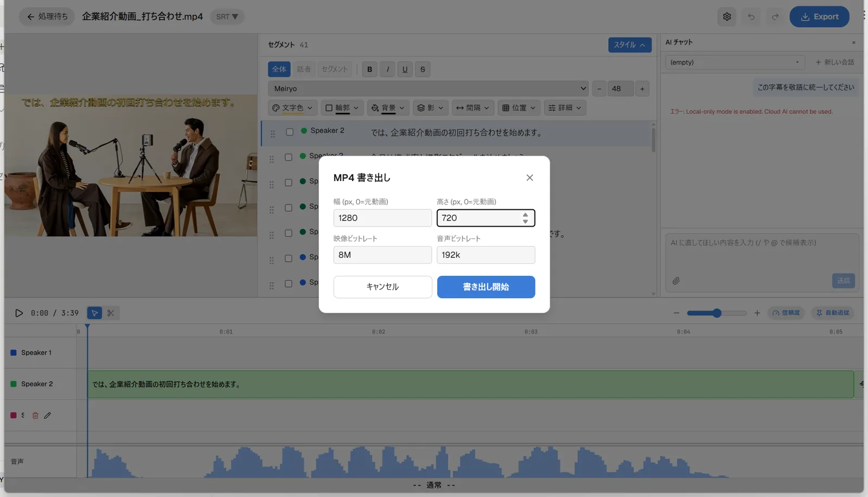Zoom in the timeline
The height and width of the screenshot is (497, 868).
757,313
